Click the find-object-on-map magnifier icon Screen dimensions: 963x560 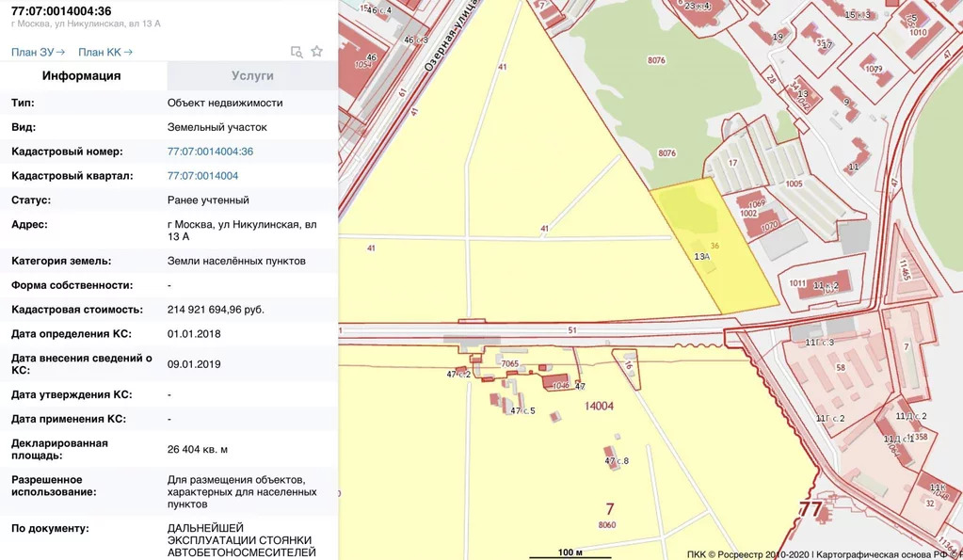pyautogui.click(x=297, y=52)
